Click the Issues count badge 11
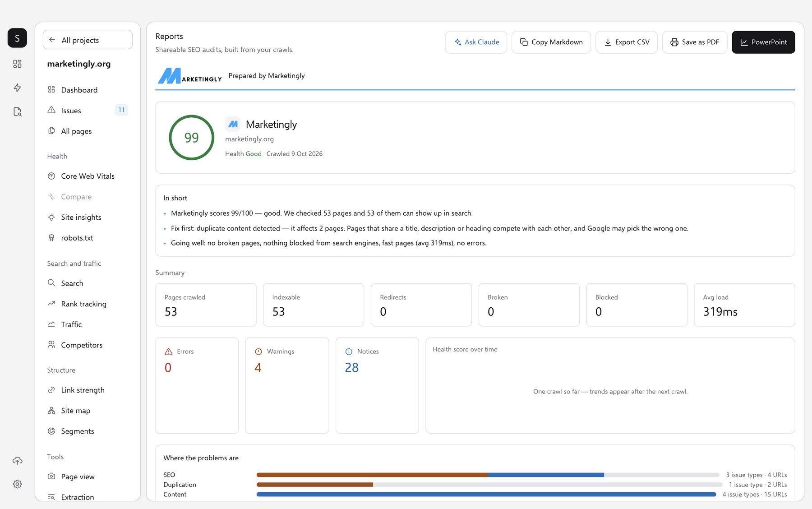The image size is (812, 509). (121, 110)
